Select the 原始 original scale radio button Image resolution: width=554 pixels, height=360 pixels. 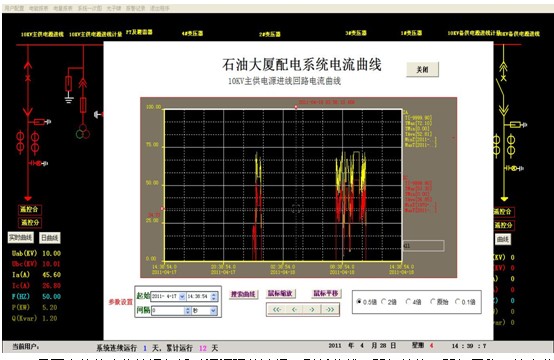pyautogui.click(x=439, y=302)
